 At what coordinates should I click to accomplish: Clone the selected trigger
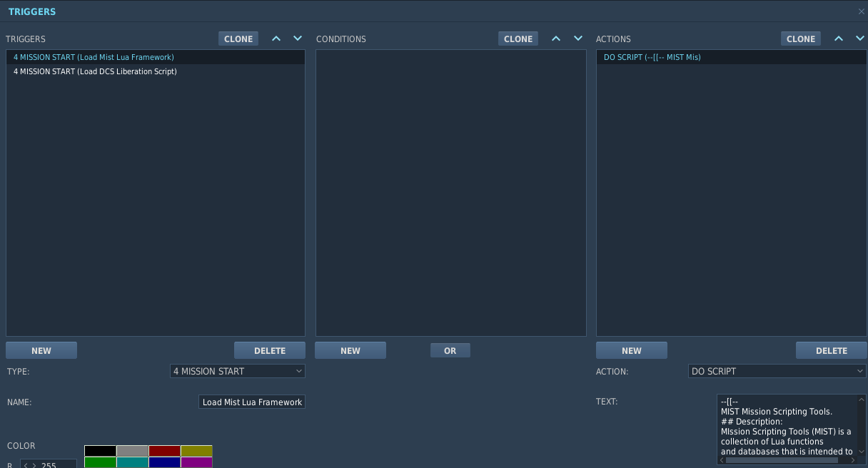click(238, 39)
